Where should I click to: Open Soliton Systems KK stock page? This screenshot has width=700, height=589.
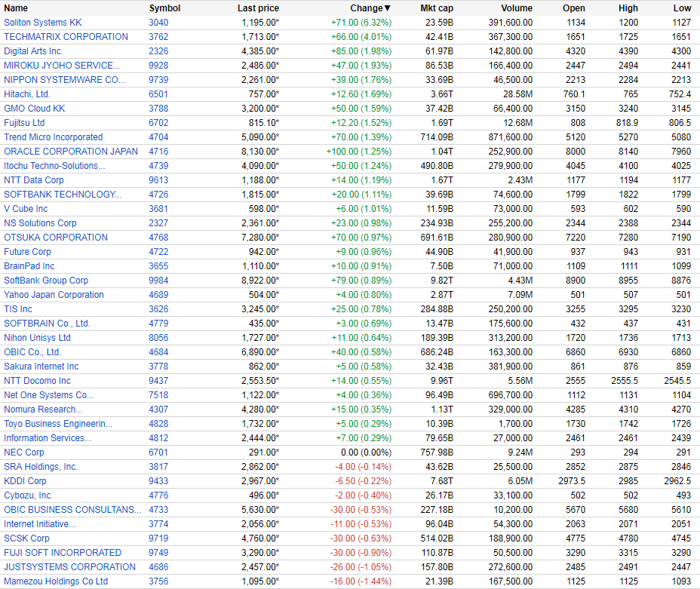click(x=43, y=23)
